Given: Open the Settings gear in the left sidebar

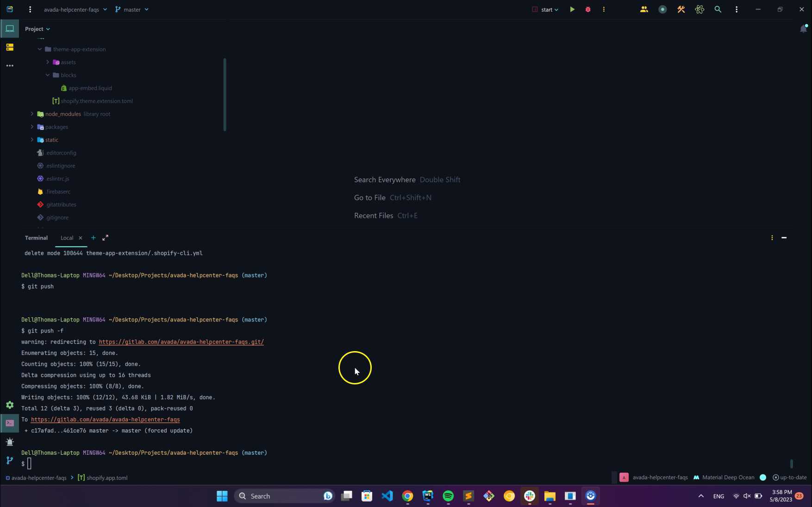Looking at the screenshot, I should pyautogui.click(x=10, y=405).
